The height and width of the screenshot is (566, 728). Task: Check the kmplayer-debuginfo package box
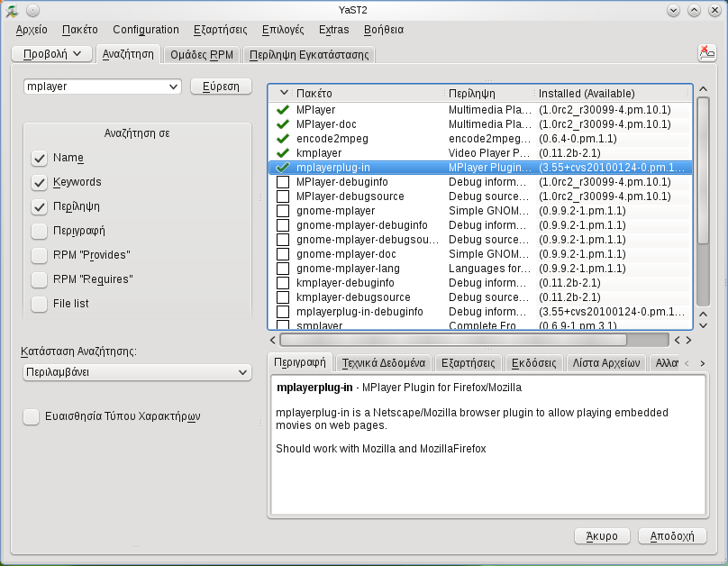283,283
